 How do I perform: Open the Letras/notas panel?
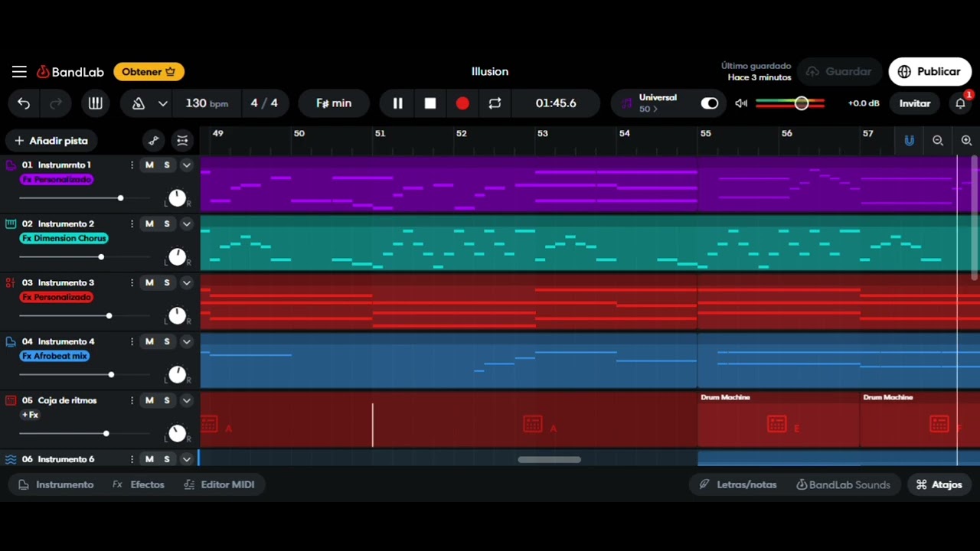[x=738, y=485]
